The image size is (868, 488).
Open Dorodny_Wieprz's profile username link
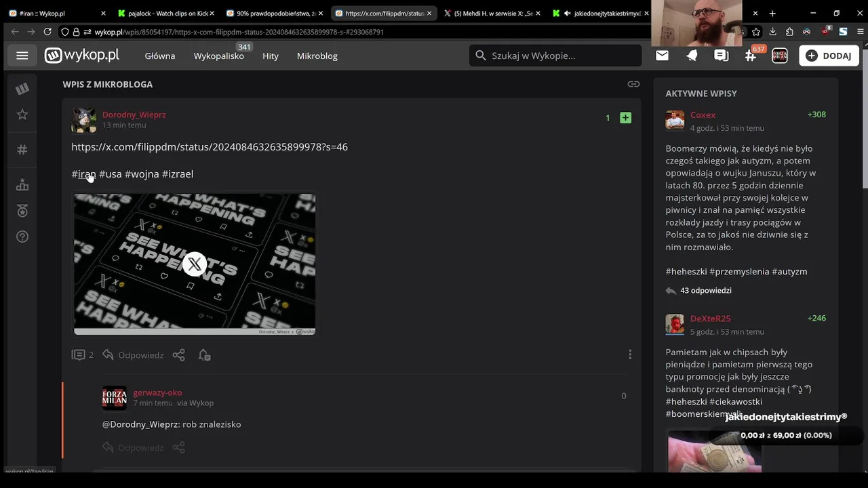pyautogui.click(x=134, y=115)
